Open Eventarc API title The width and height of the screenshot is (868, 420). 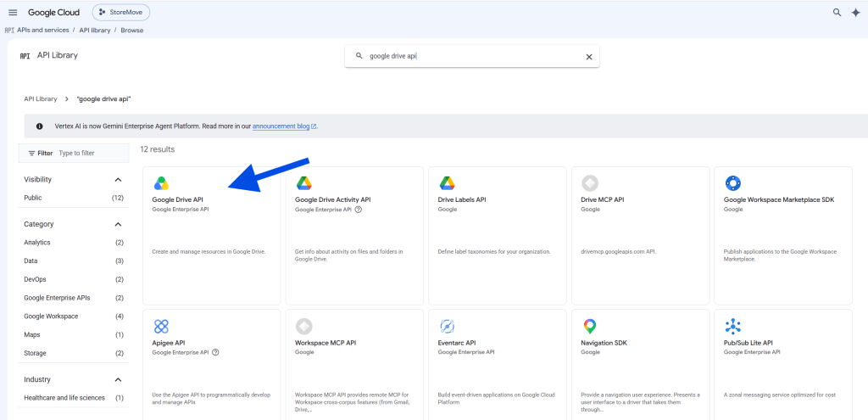click(x=457, y=343)
